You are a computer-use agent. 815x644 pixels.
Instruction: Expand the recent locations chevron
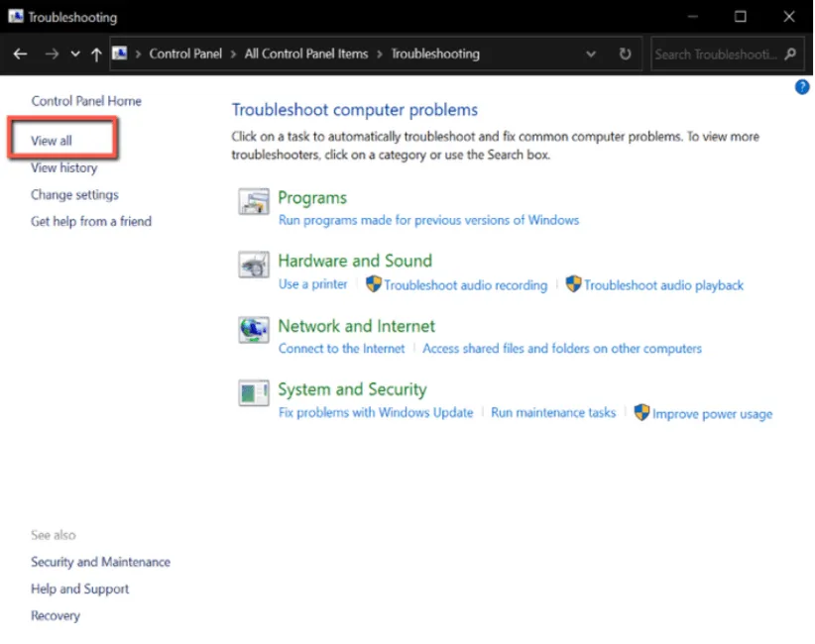click(75, 54)
